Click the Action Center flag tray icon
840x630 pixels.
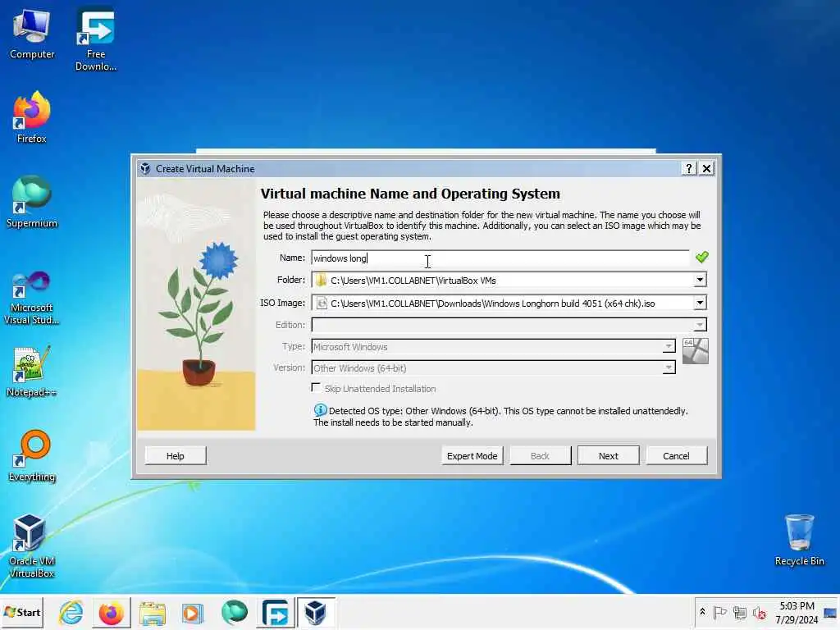[720, 612]
